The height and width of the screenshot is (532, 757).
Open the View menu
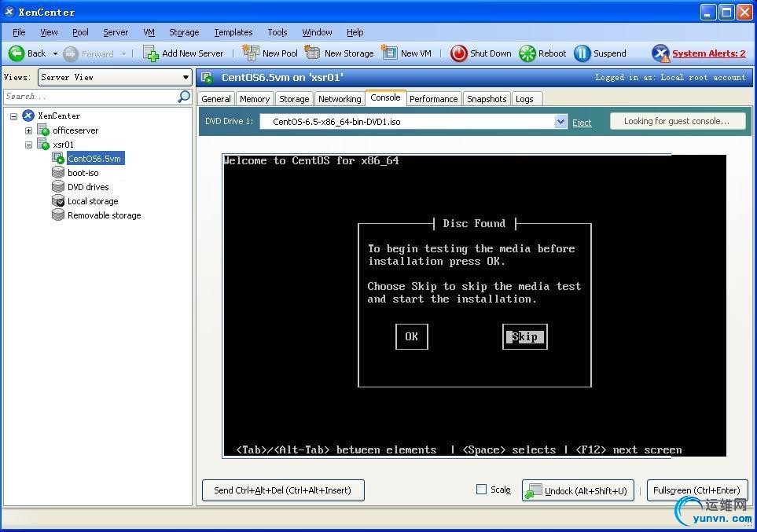click(x=49, y=32)
